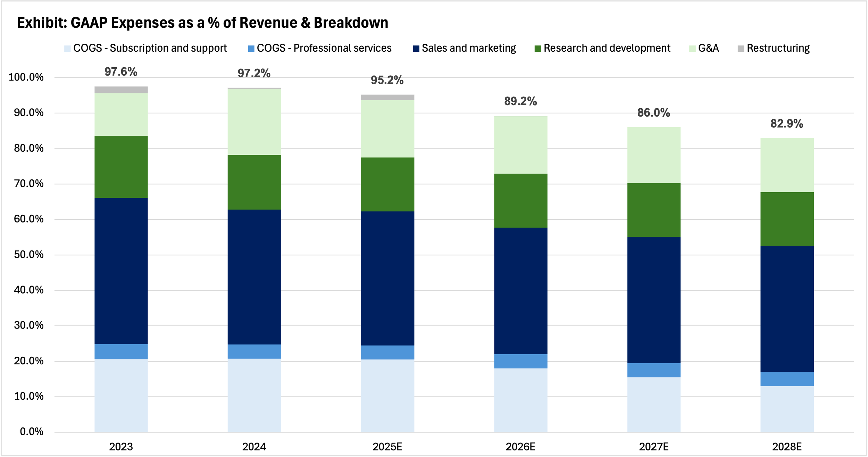
Task: Click the Research and development legend swatch
Action: tap(538, 49)
